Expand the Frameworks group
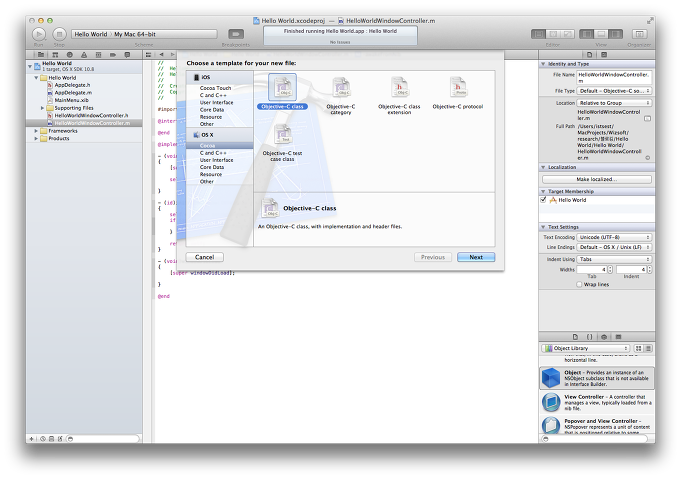This screenshot has height=479, width=681. (36, 131)
